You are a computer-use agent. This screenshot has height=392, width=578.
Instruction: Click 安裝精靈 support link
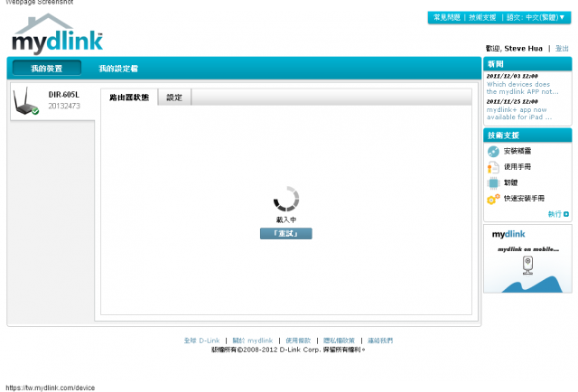[x=517, y=151]
